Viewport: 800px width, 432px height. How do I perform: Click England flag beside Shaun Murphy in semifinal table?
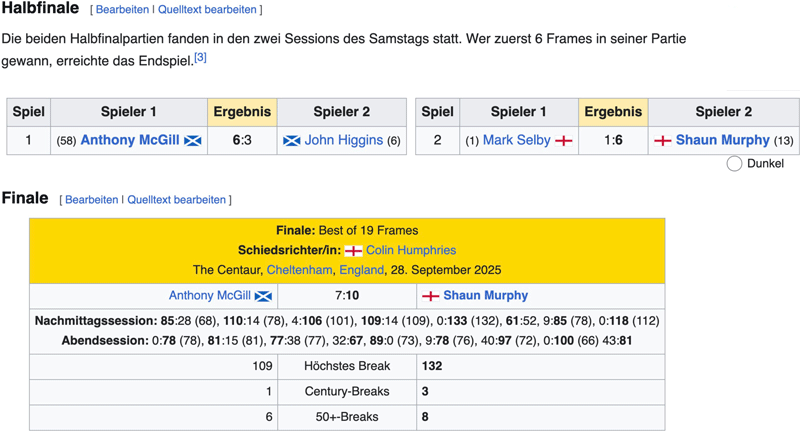point(662,141)
